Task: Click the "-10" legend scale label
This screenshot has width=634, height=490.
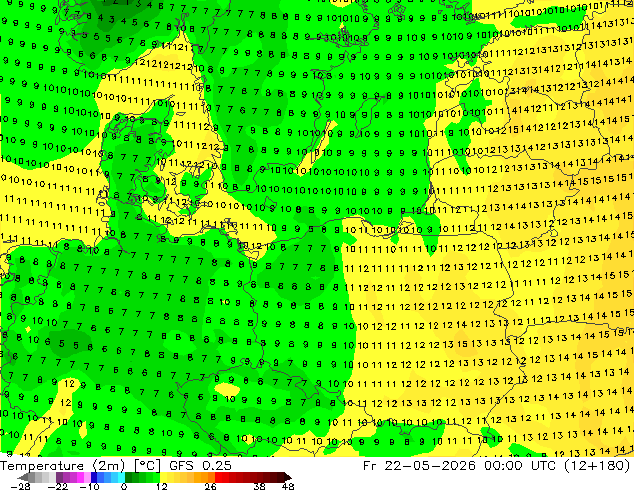Action: (x=89, y=486)
